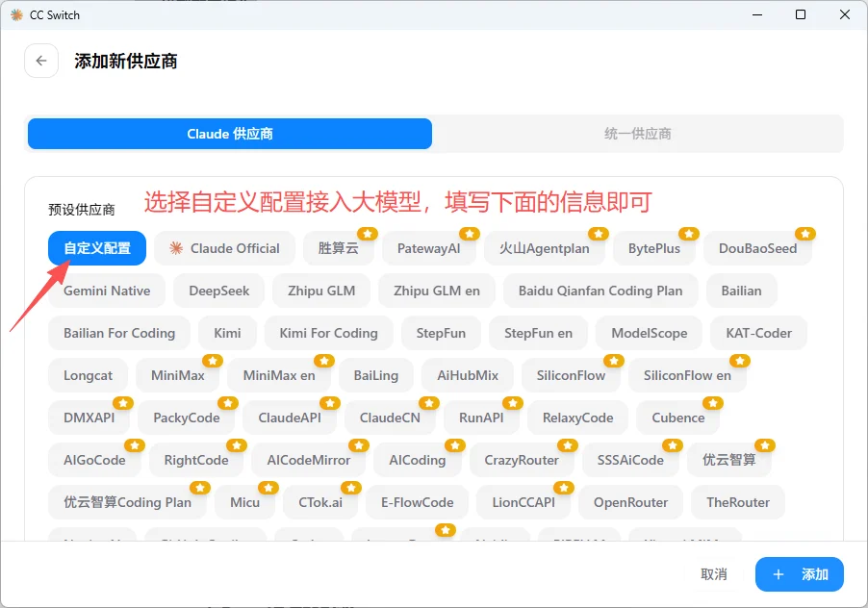Pick the Zhipu GLM preset
The image size is (868, 608).
pos(321,291)
